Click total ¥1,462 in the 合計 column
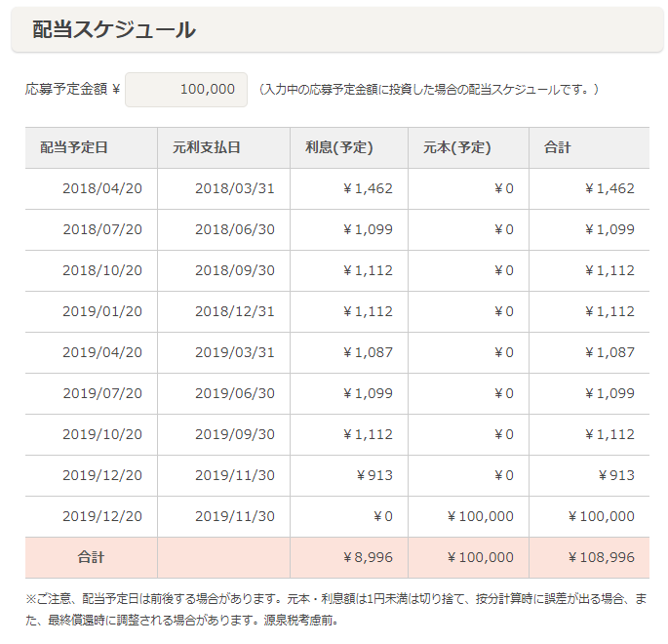The height and width of the screenshot is (644, 668). [609, 188]
